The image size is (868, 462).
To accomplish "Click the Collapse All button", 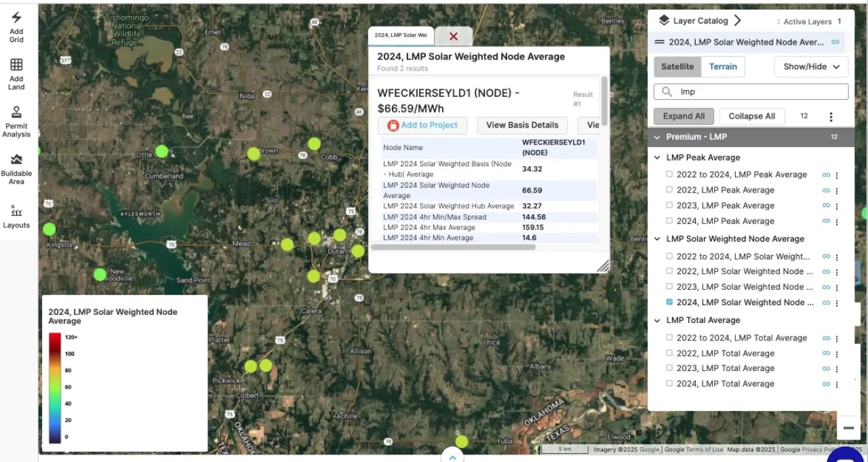I will point(752,116).
